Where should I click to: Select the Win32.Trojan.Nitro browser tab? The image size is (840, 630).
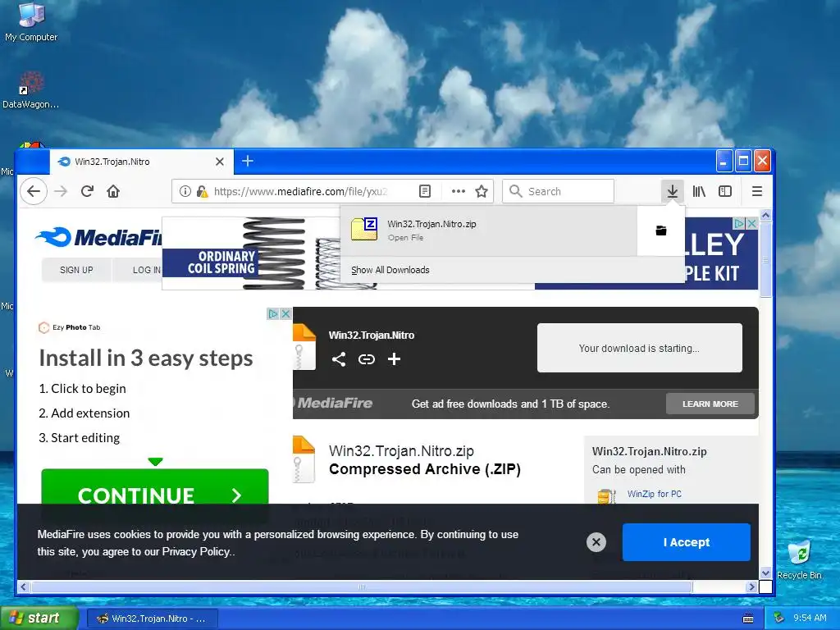(x=141, y=162)
